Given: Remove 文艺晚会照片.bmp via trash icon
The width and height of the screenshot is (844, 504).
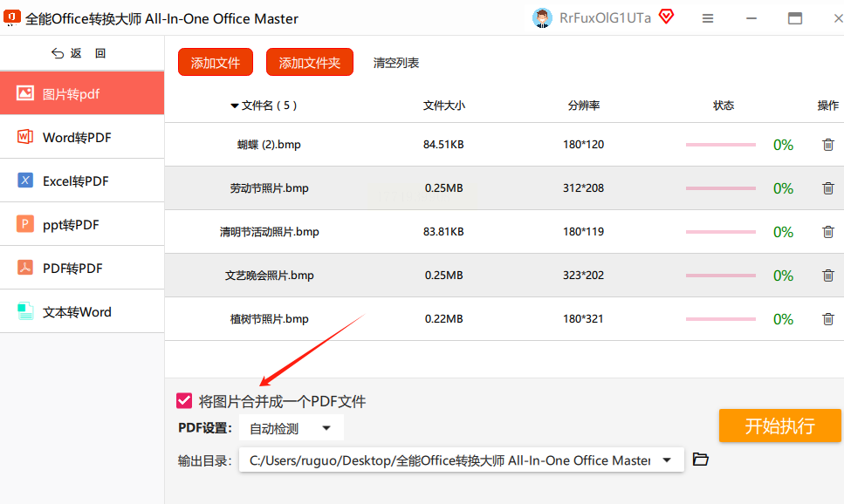Looking at the screenshot, I should click(x=827, y=276).
